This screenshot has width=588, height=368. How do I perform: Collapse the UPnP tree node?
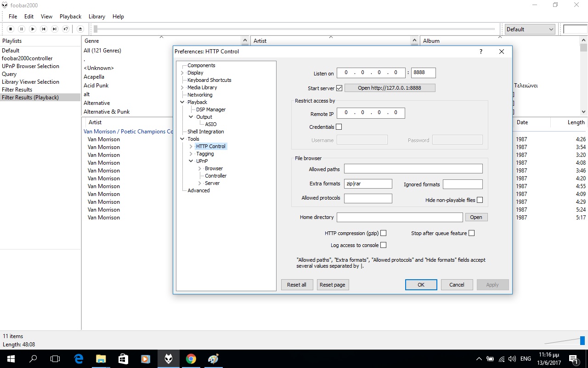191,161
